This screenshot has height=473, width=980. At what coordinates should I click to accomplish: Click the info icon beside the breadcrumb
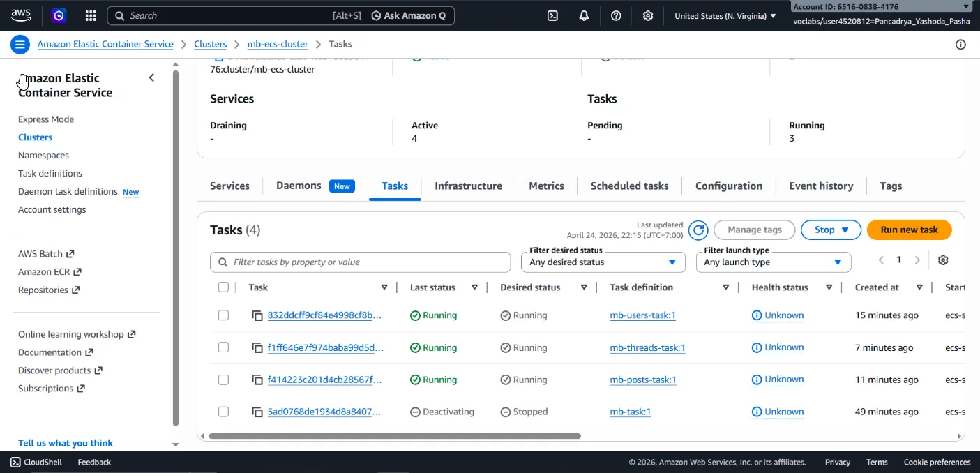click(x=960, y=45)
